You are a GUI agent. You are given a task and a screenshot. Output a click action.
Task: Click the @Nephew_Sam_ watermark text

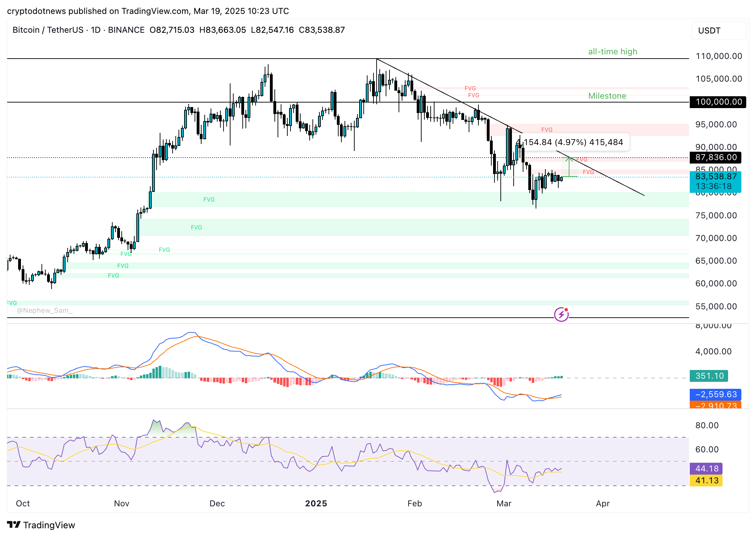45,310
